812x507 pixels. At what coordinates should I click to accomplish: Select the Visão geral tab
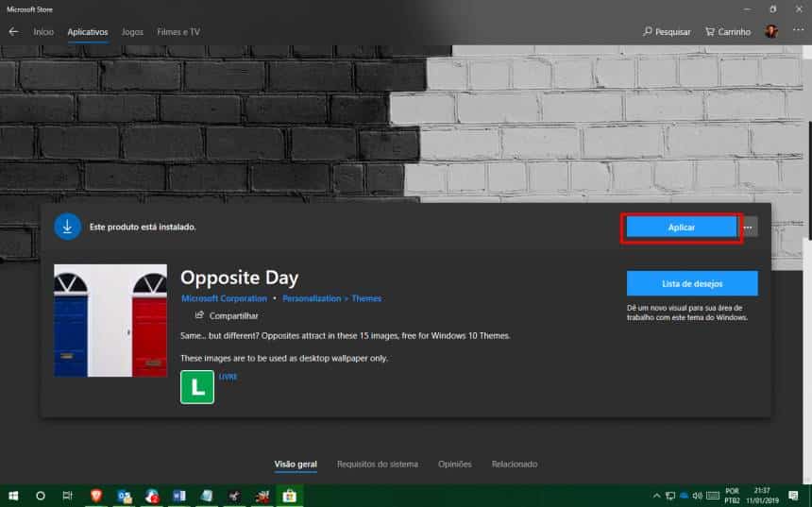(296, 464)
